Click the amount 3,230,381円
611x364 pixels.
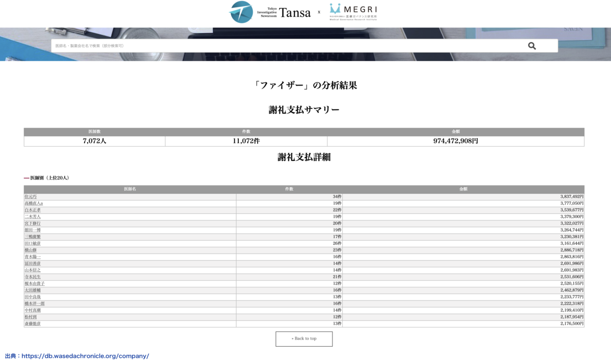pyautogui.click(x=572, y=237)
